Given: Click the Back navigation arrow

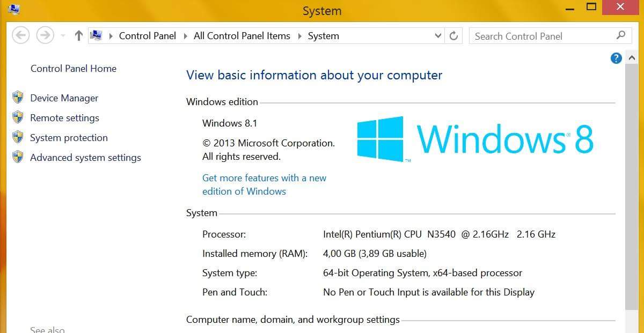Looking at the screenshot, I should point(20,36).
